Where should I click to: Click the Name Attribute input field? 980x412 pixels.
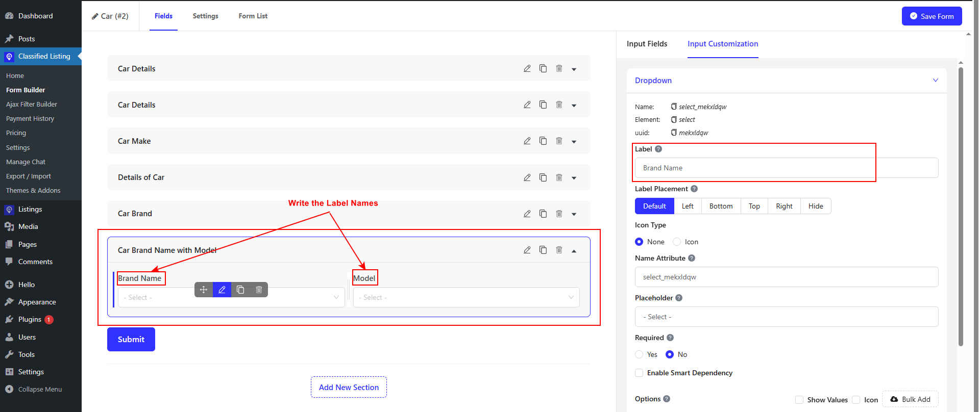click(787, 277)
